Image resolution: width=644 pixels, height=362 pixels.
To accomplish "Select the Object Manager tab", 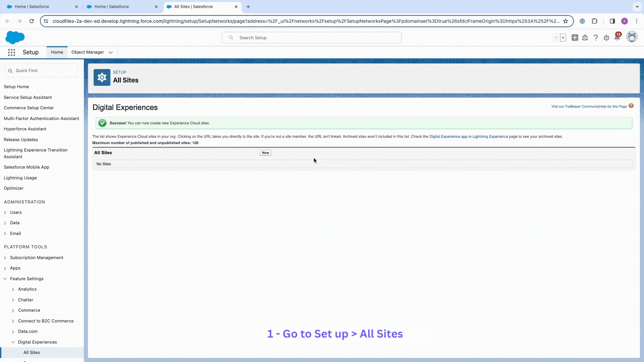I will (88, 52).
